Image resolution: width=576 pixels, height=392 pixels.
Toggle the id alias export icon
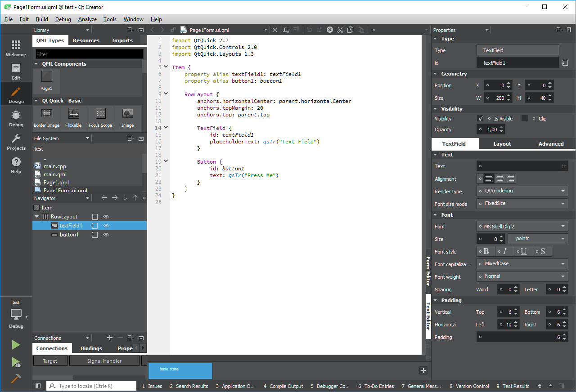click(565, 63)
